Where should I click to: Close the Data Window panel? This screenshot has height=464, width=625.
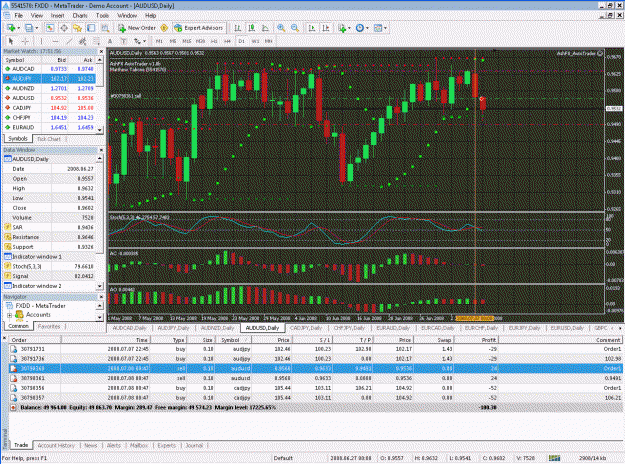101,150
